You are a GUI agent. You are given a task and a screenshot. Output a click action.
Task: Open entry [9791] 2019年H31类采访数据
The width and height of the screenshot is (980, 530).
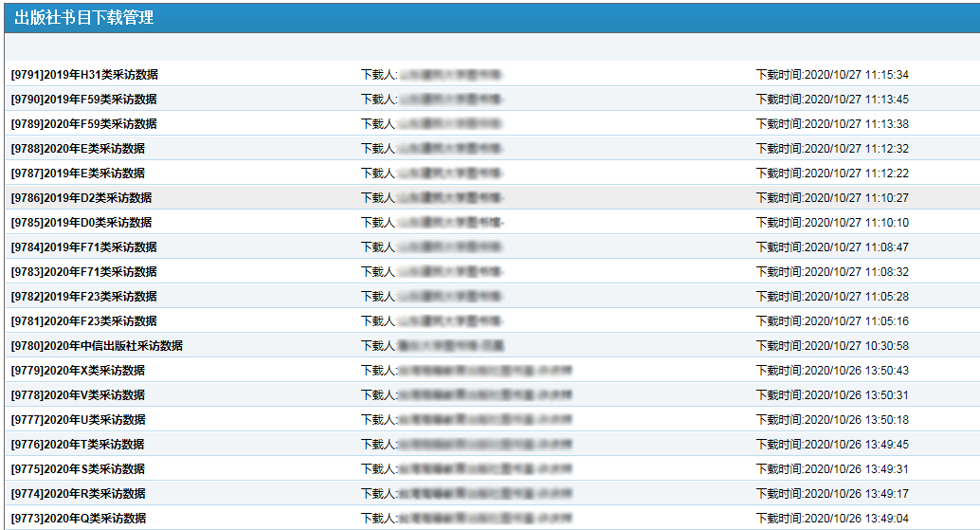point(84,75)
